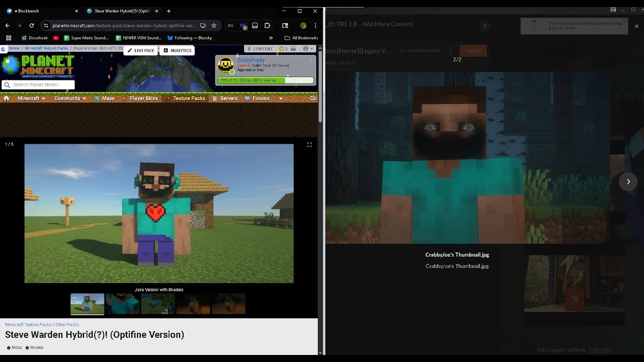The height and width of the screenshot is (362, 644).
Task: Open the YouTube bookmark icon
Action: [56, 38]
